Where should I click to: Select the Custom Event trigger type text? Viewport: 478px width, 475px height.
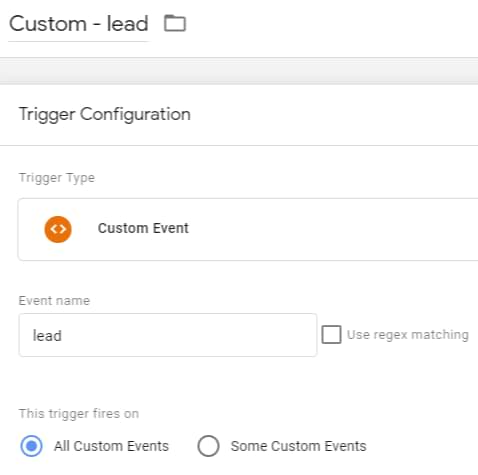[x=143, y=228]
